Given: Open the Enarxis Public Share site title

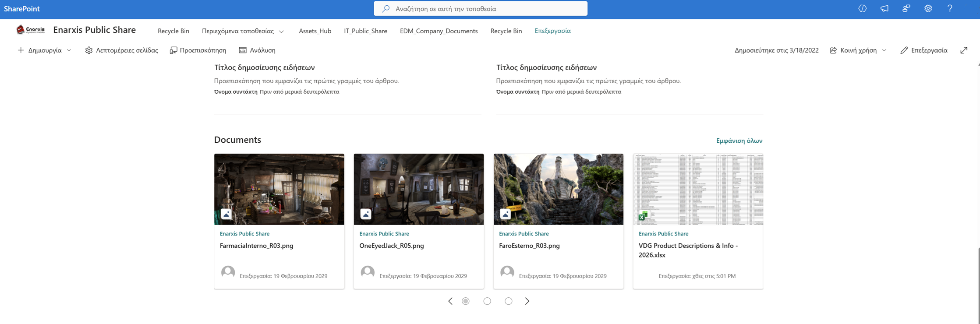Looking at the screenshot, I should [x=95, y=30].
